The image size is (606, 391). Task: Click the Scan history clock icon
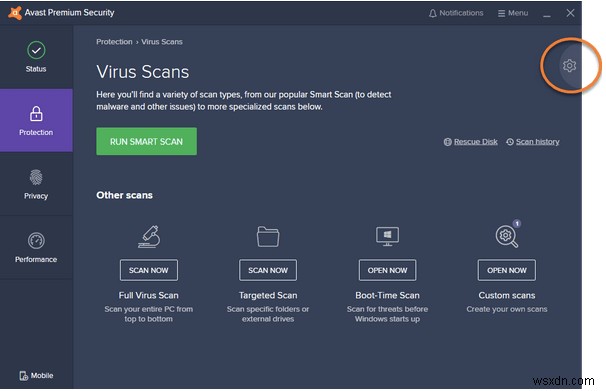(x=510, y=142)
